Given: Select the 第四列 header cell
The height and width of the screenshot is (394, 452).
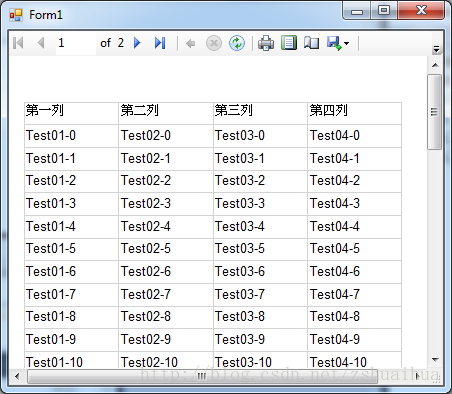Looking at the screenshot, I should pyautogui.click(x=354, y=114).
